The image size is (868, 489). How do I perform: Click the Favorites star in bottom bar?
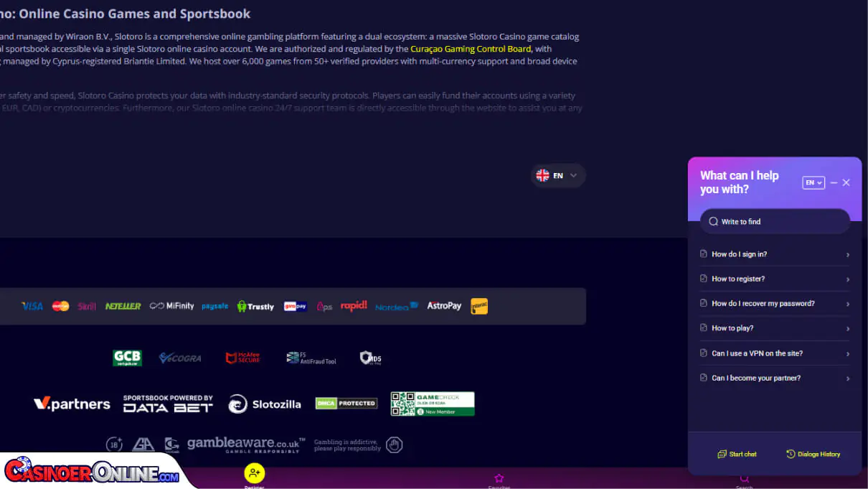(x=499, y=478)
